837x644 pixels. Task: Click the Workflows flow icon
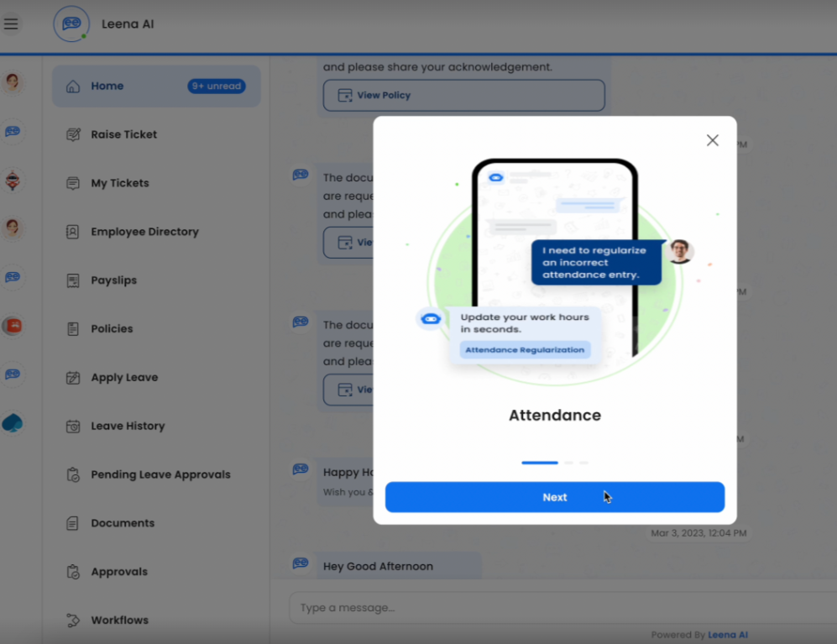click(73, 620)
